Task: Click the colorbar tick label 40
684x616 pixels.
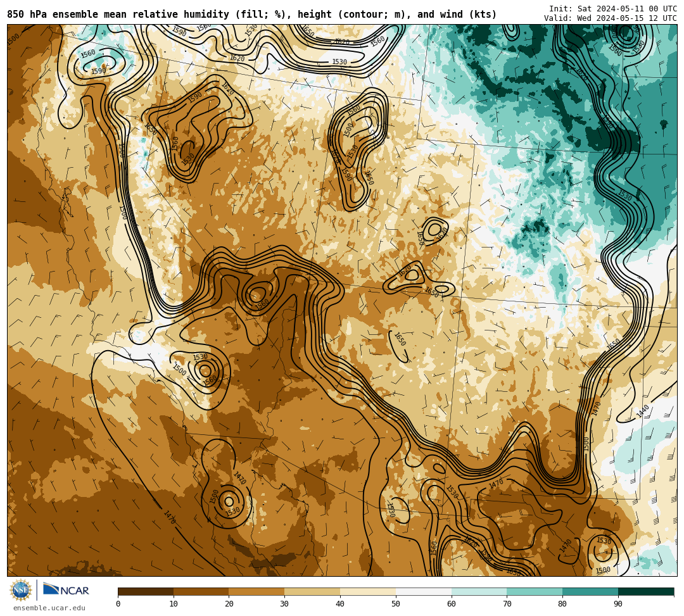Action: click(340, 604)
